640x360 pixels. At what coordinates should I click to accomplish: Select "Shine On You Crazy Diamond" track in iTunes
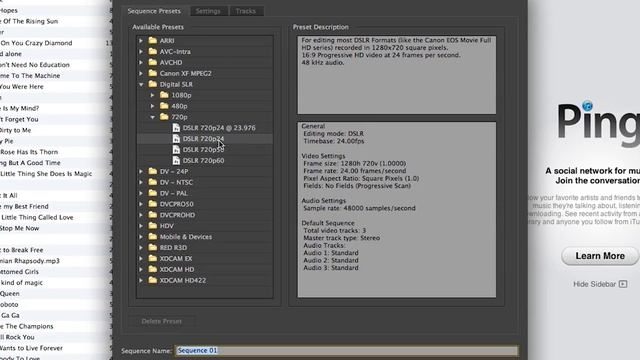pos(36,43)
